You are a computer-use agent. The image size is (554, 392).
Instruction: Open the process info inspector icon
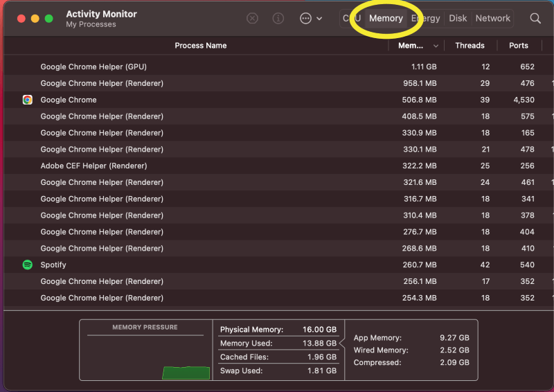click(x=278, y=18)
